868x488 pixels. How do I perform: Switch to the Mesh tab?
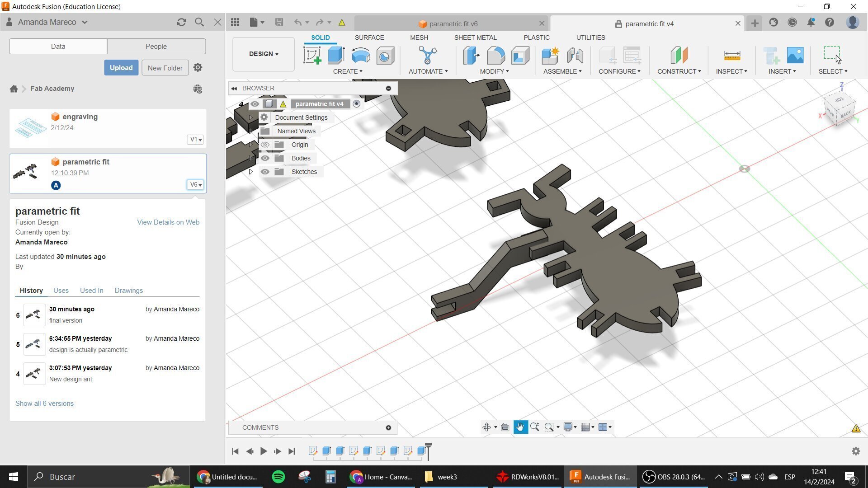coord(419,38)
